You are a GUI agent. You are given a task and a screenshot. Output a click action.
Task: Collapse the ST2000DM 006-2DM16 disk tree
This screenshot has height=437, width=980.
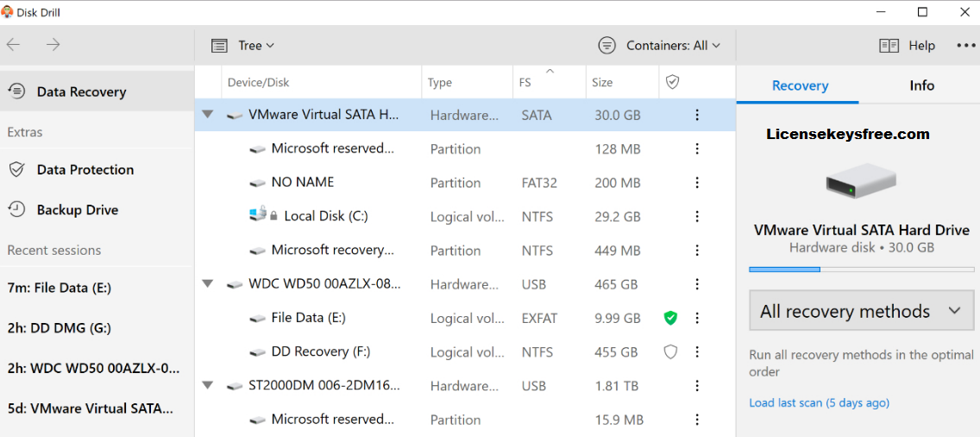(x=208, y=386)
